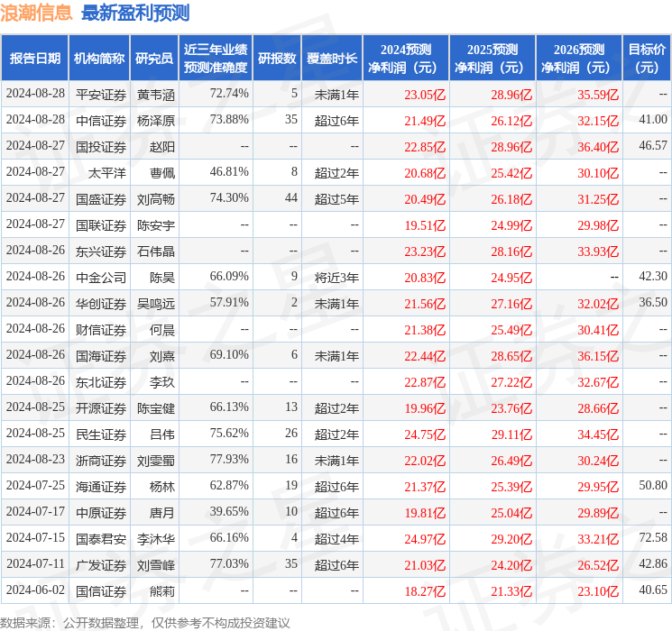Select the 民生证券 institution cell
672x631 pixels.
click(101, 434)
